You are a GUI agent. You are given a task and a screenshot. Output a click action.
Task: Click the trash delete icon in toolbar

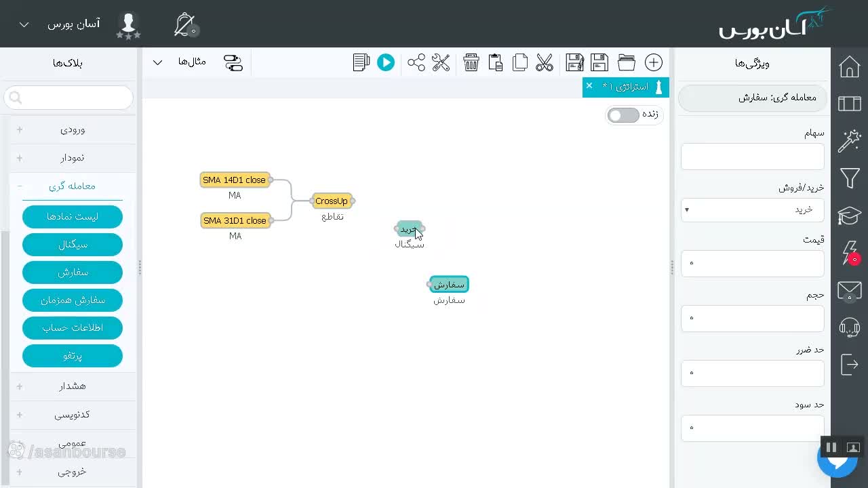click(471, 62)
